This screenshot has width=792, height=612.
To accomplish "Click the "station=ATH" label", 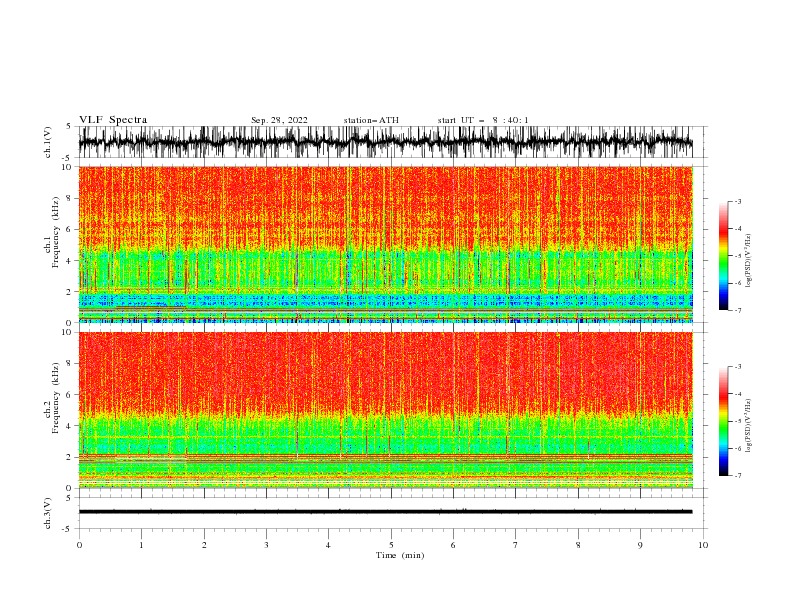I will pos(371,120).
